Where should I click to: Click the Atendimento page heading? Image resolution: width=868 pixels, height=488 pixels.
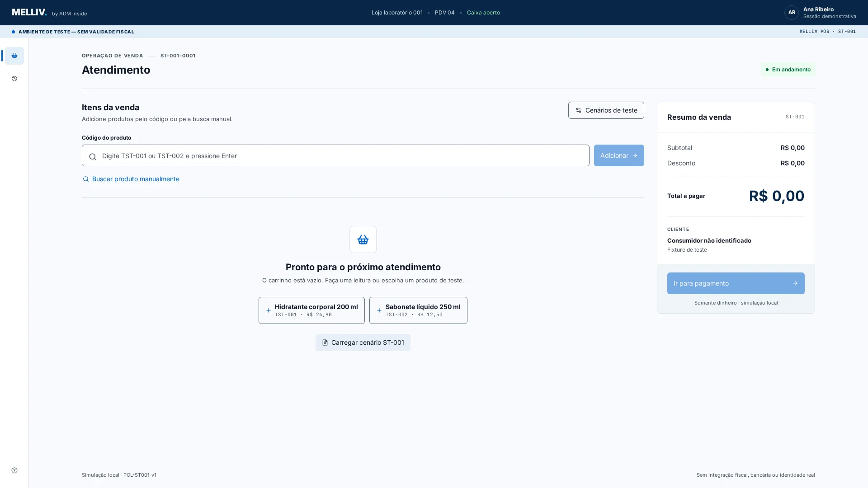click(116, 70)
